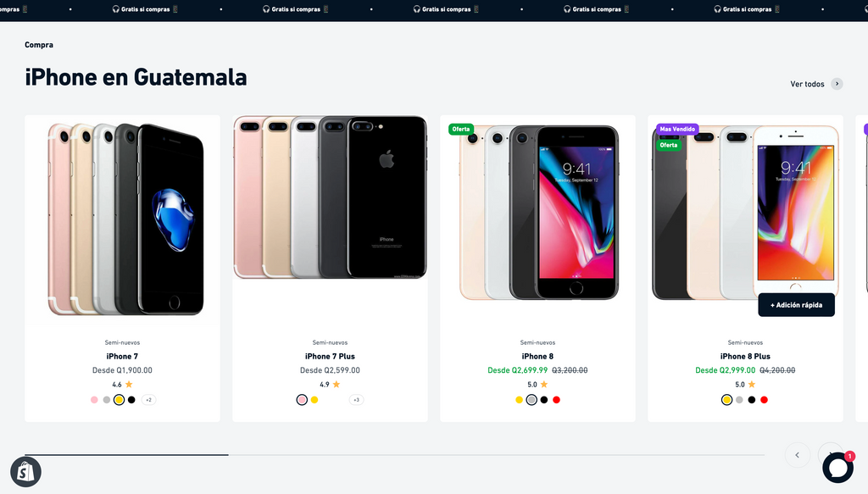868x494 pixels.
Task: Click the previous carousel arrow
Action: click(797, 455)
